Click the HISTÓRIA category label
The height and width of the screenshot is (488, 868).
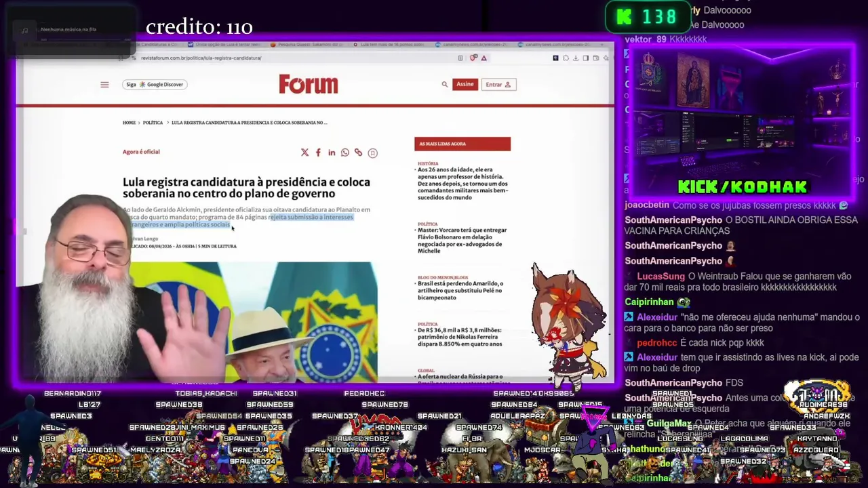(428, 163)
